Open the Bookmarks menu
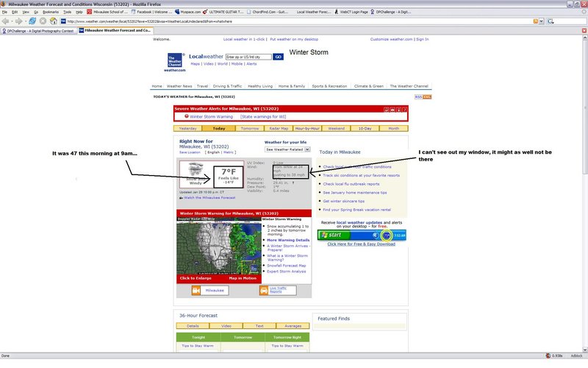588x368 pixels. 51,12
